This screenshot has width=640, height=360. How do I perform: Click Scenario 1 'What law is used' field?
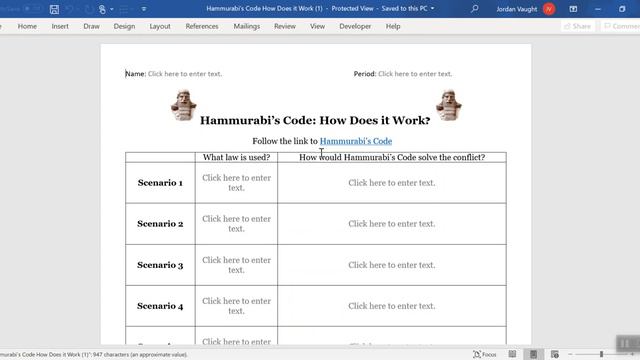236,183
